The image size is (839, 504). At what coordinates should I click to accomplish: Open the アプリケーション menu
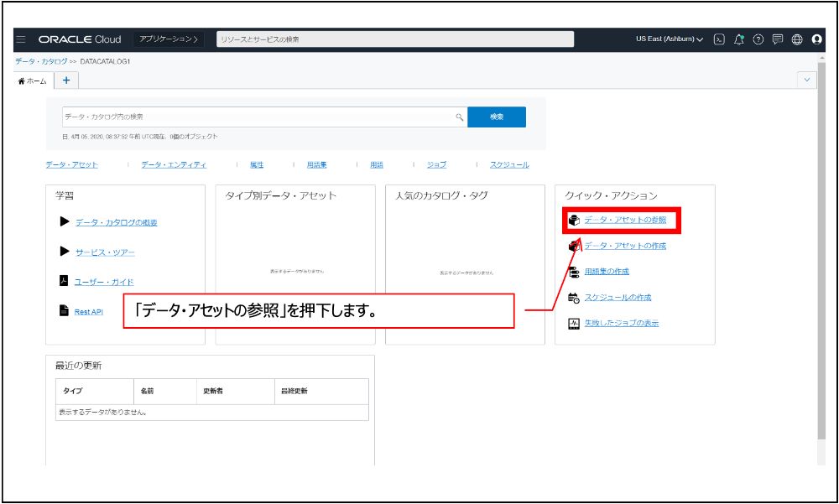point(169,39)
